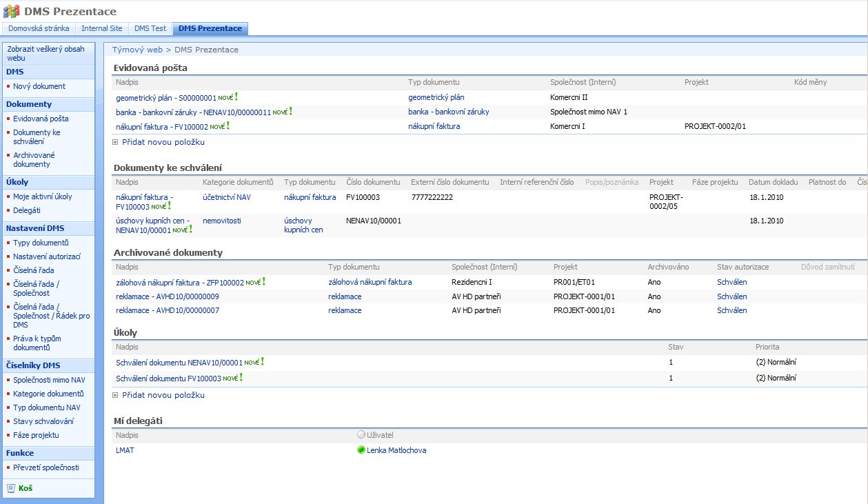The height and width of the screenshot is (504, 868).
Task: Click the Funkce sidebar section header
Action: pyautogui.click(x=20, y=453)
